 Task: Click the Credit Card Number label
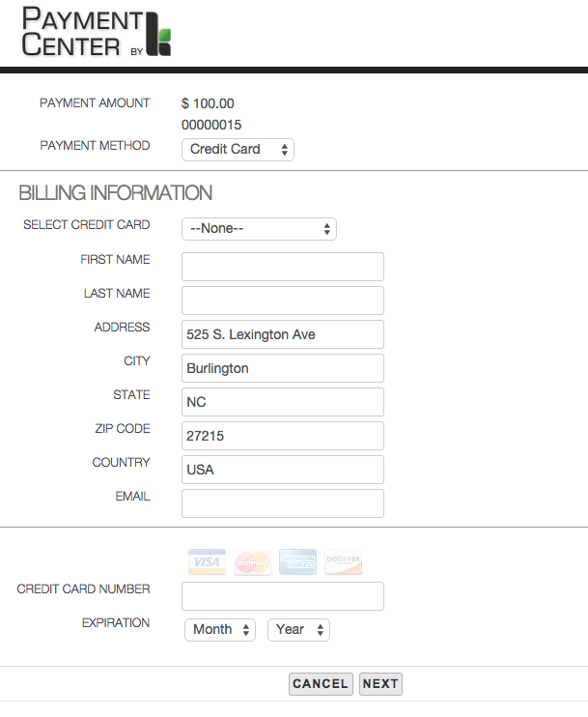tap(83, 589)
